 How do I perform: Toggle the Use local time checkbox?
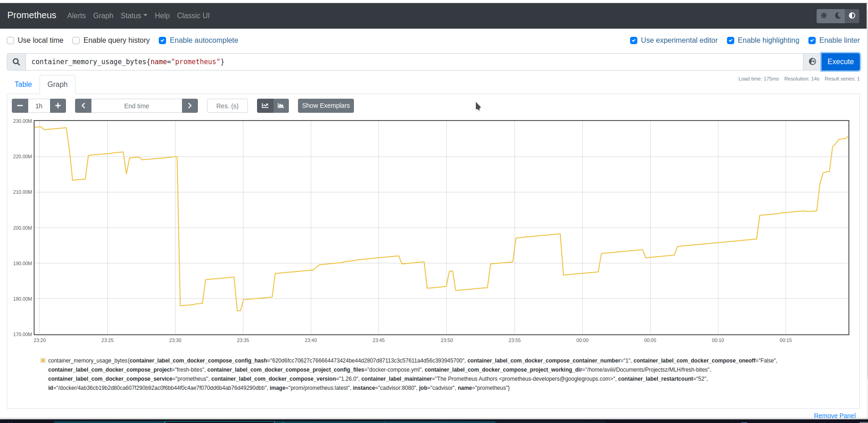(10, 40)
